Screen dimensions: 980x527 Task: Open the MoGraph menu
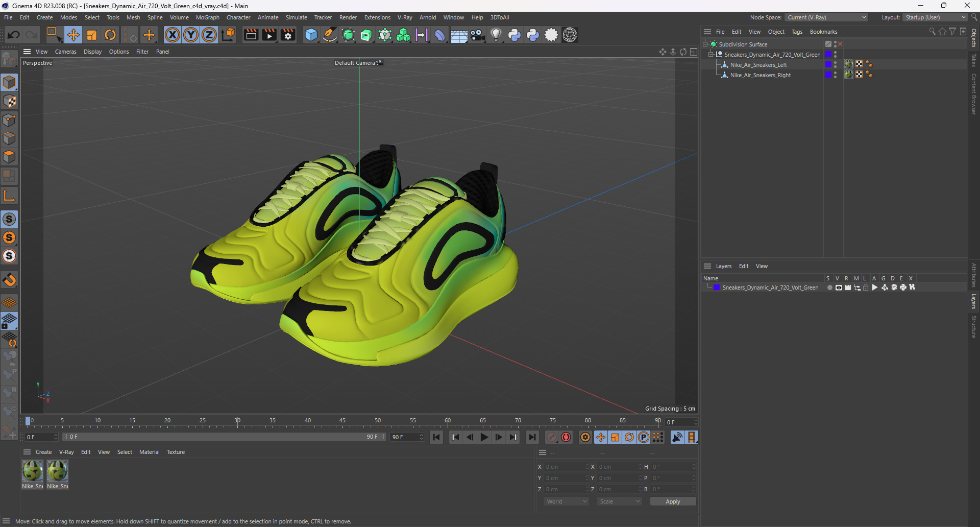point(207,17)
